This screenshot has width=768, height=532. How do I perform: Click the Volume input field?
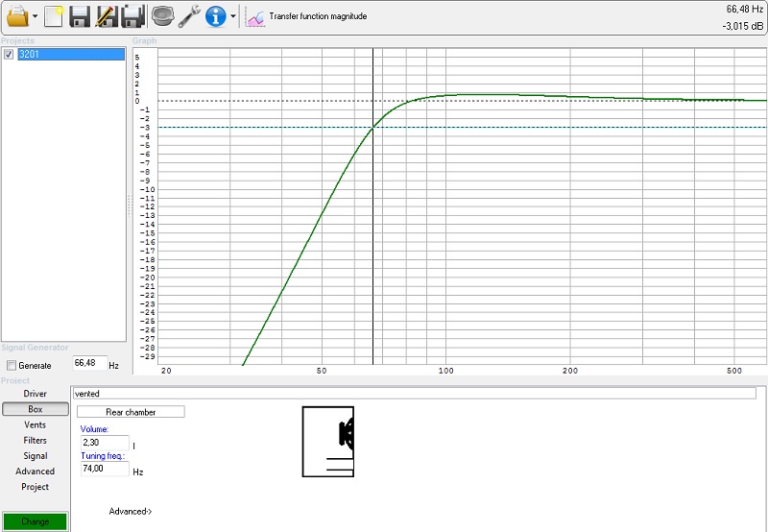(105, 443)
